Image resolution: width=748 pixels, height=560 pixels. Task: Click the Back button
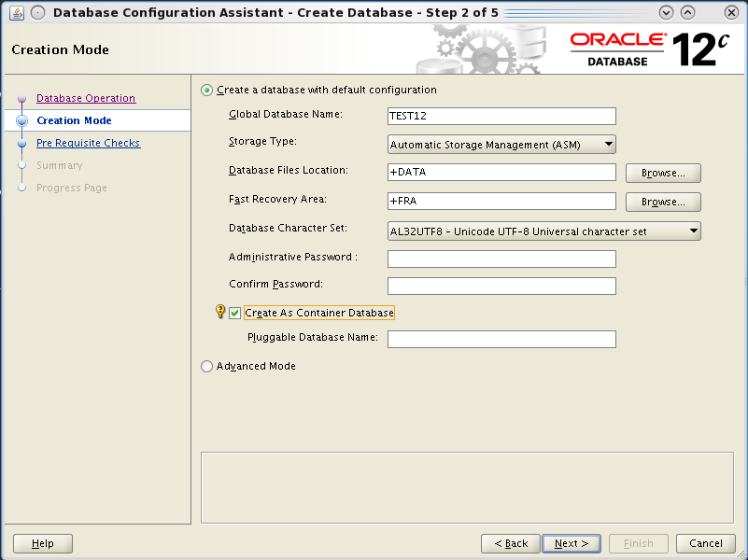pos(511,543)
